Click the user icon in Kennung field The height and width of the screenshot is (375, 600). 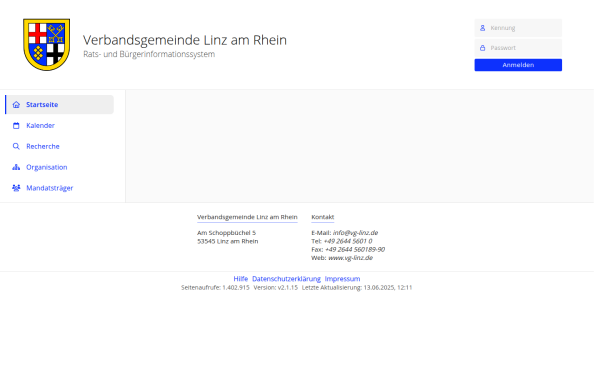(x=483, y=28)
